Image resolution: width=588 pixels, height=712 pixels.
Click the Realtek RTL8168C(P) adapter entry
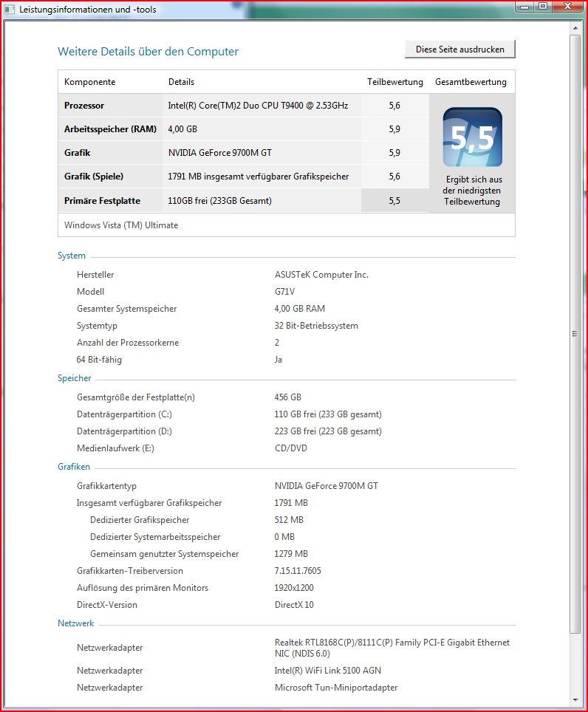392,648
